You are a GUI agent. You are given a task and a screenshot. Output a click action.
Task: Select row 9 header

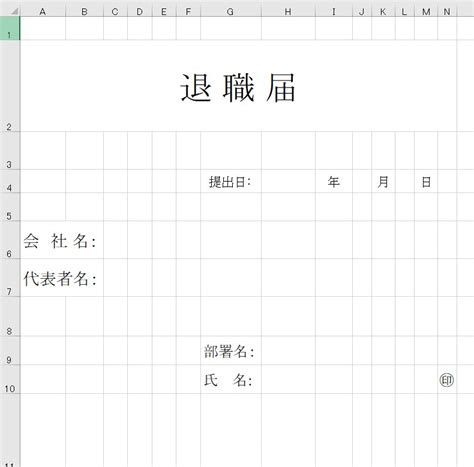[10, 350]
